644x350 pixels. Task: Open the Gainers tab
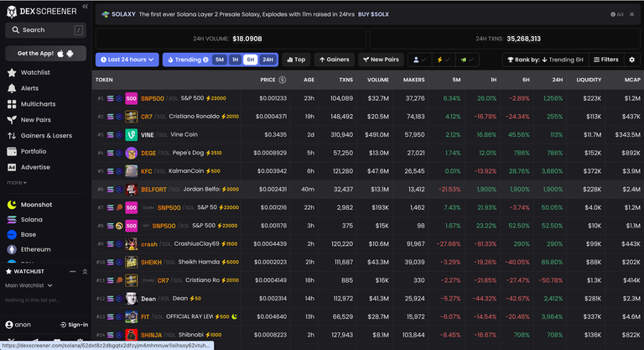335,60
